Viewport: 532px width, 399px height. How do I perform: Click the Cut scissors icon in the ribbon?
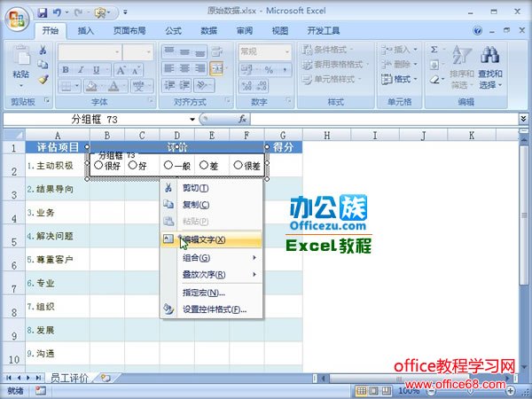[43, 50]
